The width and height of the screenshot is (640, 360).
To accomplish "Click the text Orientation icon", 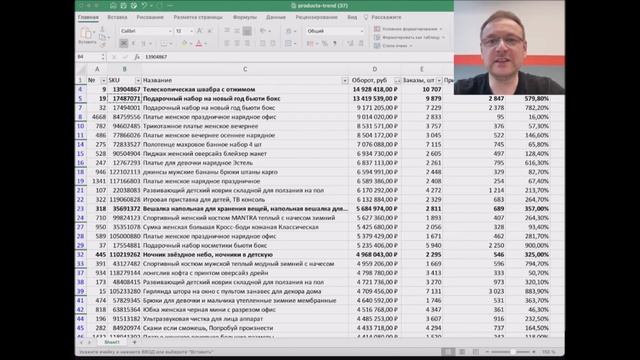I will click(x=264, y=31).
